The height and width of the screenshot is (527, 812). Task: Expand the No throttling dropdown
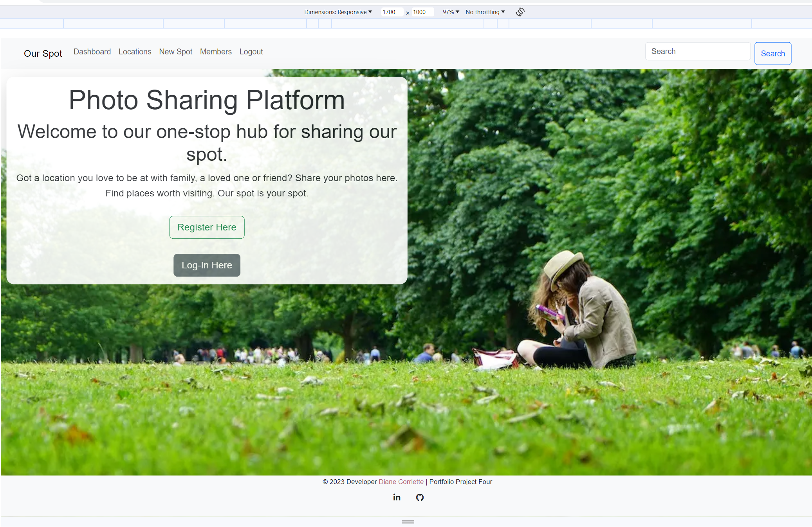coord(485,12)
